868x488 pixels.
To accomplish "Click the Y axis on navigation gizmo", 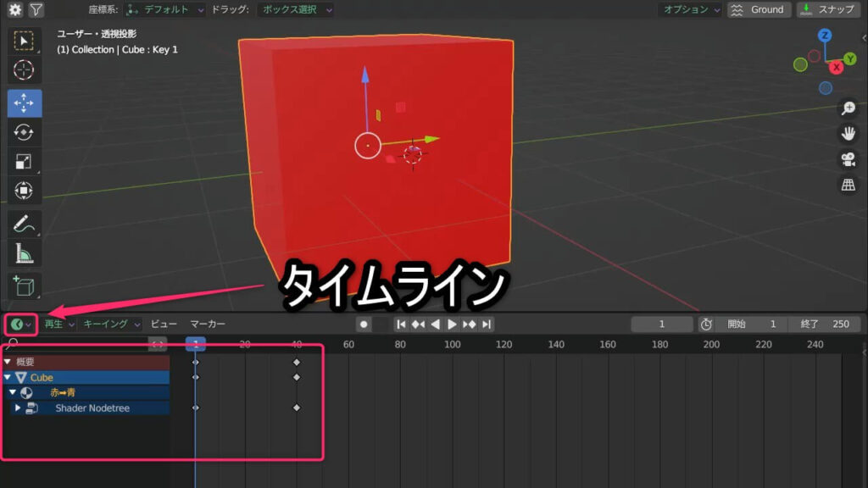I will (x=850, y=58).
